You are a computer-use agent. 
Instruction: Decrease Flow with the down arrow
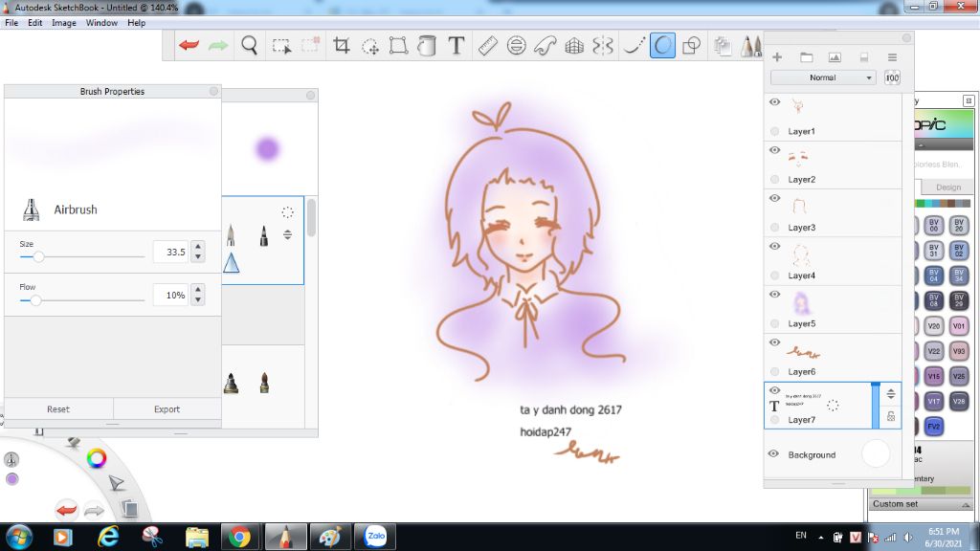pos(198,299)
